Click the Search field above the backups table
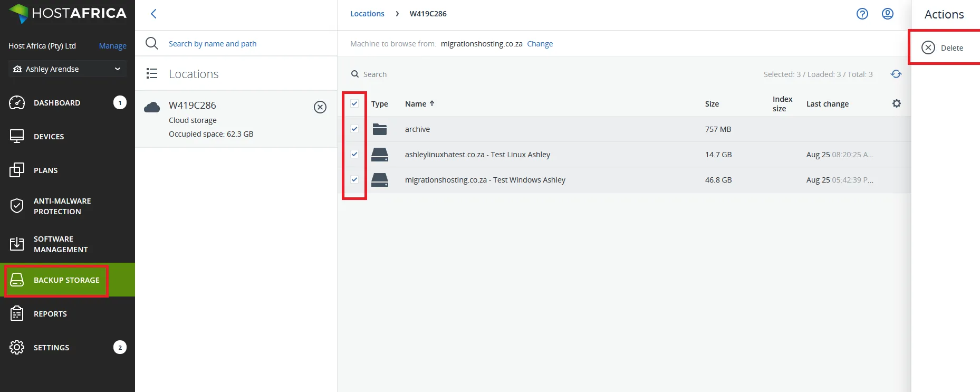 tap(374, 74)
